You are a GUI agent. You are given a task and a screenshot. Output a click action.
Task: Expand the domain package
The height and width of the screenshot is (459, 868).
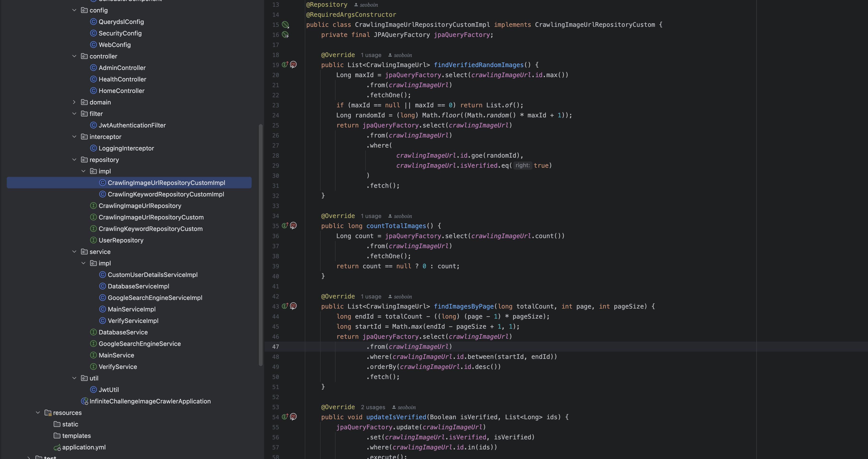74,102
